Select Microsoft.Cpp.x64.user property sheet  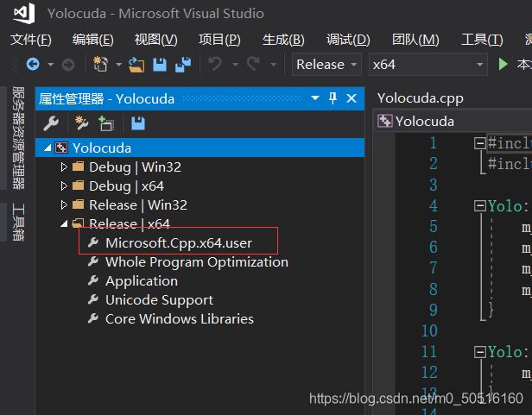click(179, 242)
